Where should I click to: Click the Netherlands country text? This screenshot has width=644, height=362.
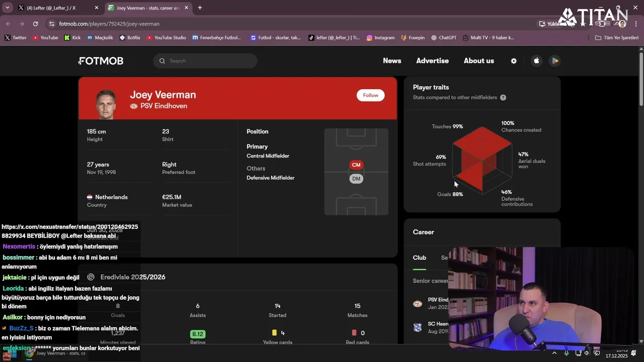point(111,197)
